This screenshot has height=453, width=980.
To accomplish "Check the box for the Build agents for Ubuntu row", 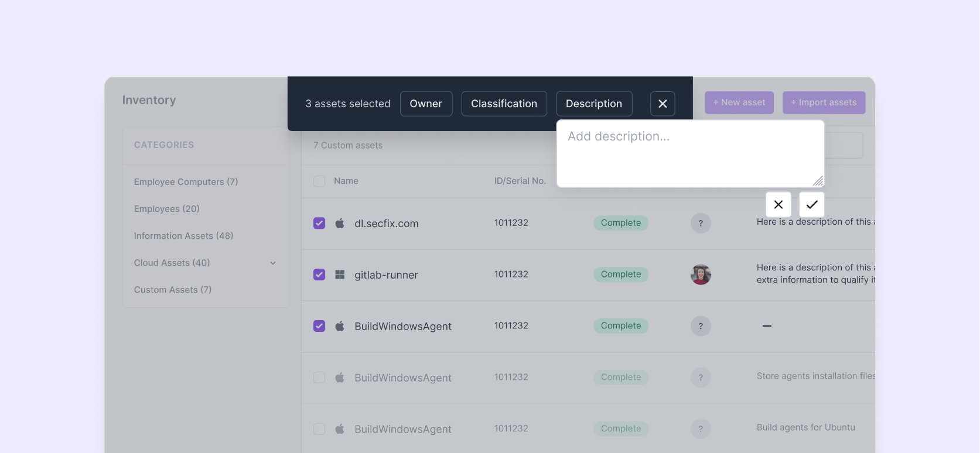I will [319, 429].
